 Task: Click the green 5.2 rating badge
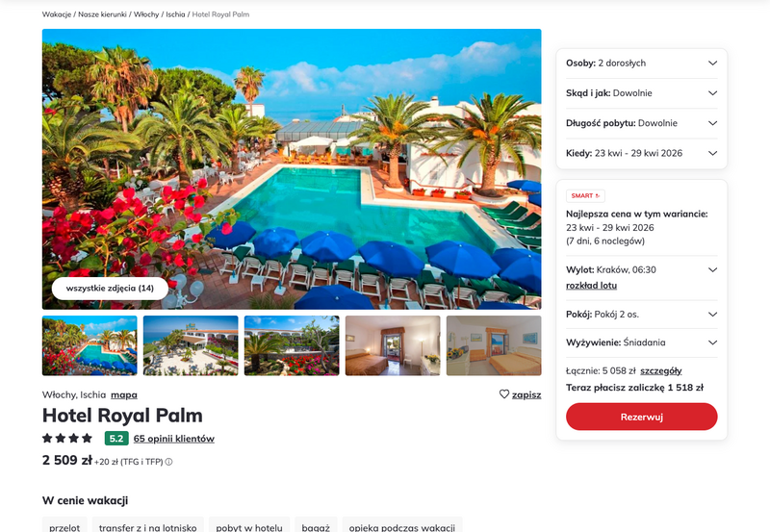click(116, 439)
